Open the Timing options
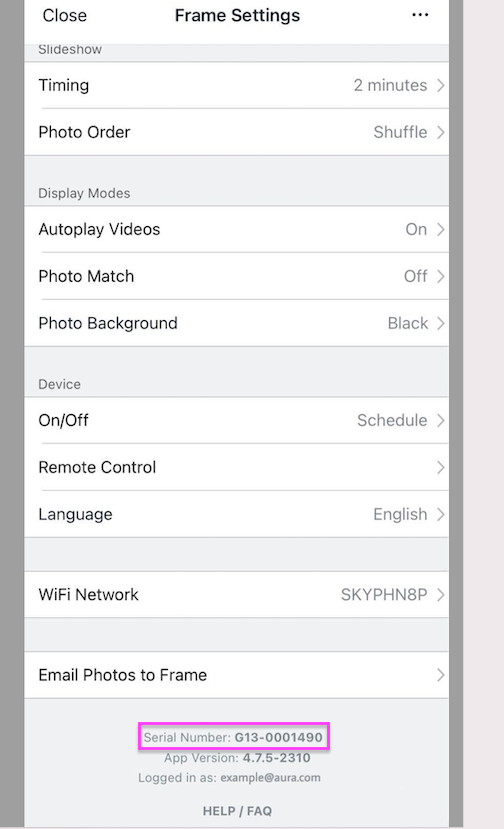Image resolution: width=504 pixels, height=829 pixels. pyautogui.click(x=236, y=85)
